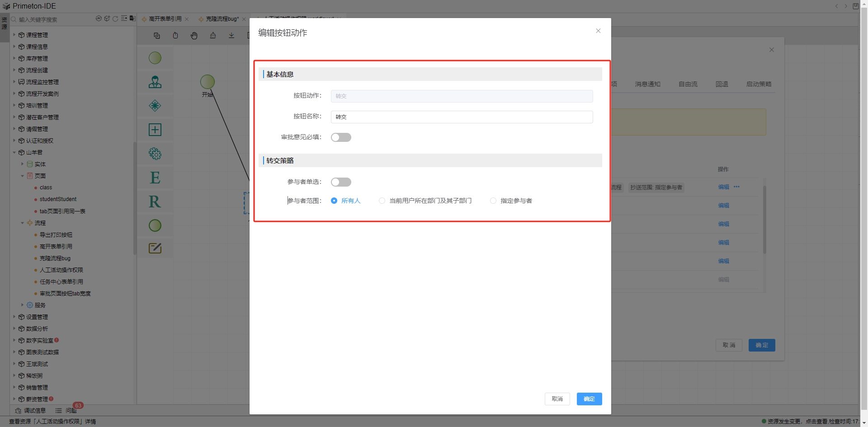Click 确定 in the 编辑按钮动作 dialog
868x427 pixels.
[589, 399]
